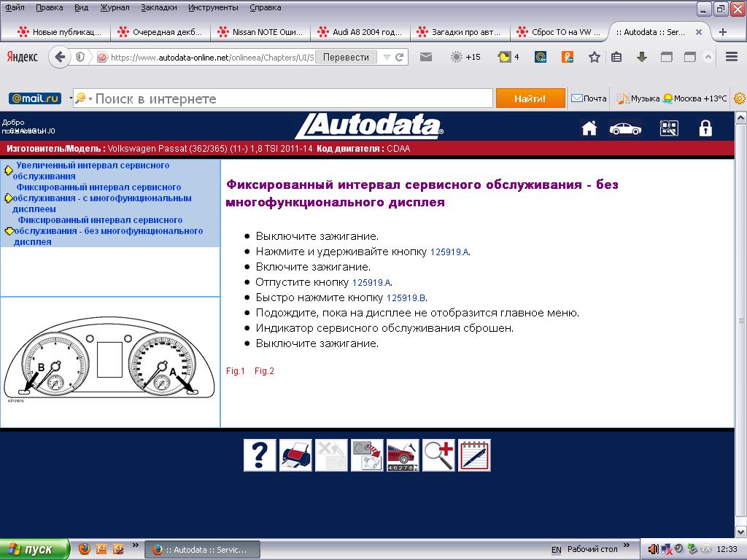The image size is (747, 560).
Task: Bookmark the page with star icon
Action: [x=594, y=57]
